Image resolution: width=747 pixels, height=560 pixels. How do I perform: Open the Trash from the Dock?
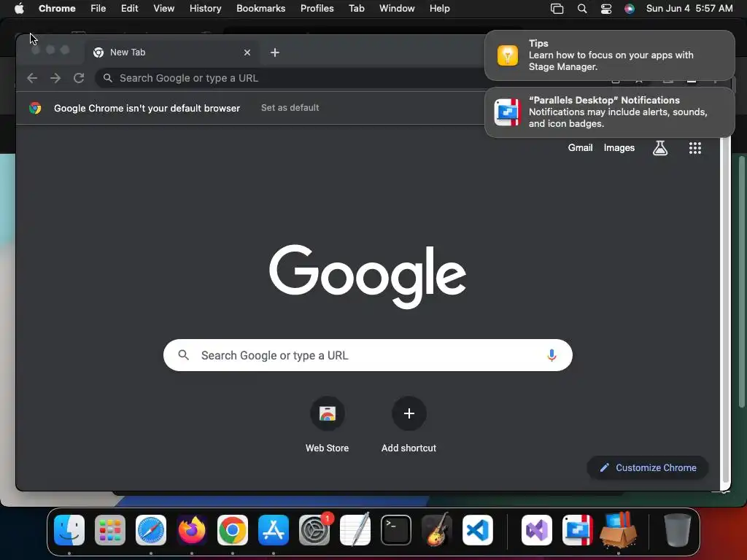[678, 530]
